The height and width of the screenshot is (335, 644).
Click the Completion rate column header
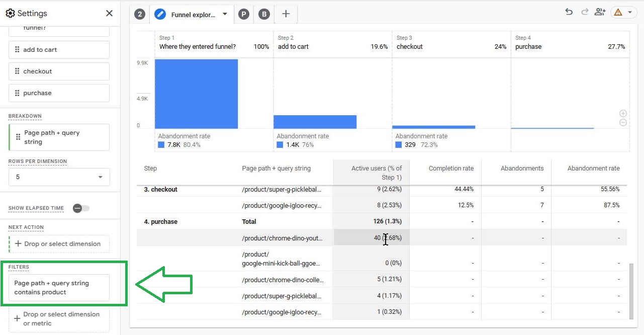coord(451,169)
